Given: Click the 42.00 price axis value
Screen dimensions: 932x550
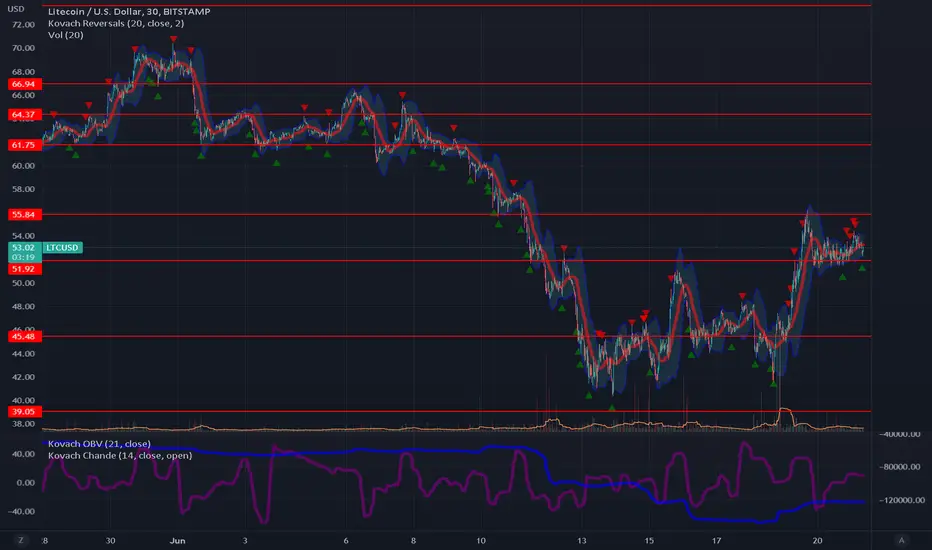Looking at the screenshot, I should pos(23,377).
